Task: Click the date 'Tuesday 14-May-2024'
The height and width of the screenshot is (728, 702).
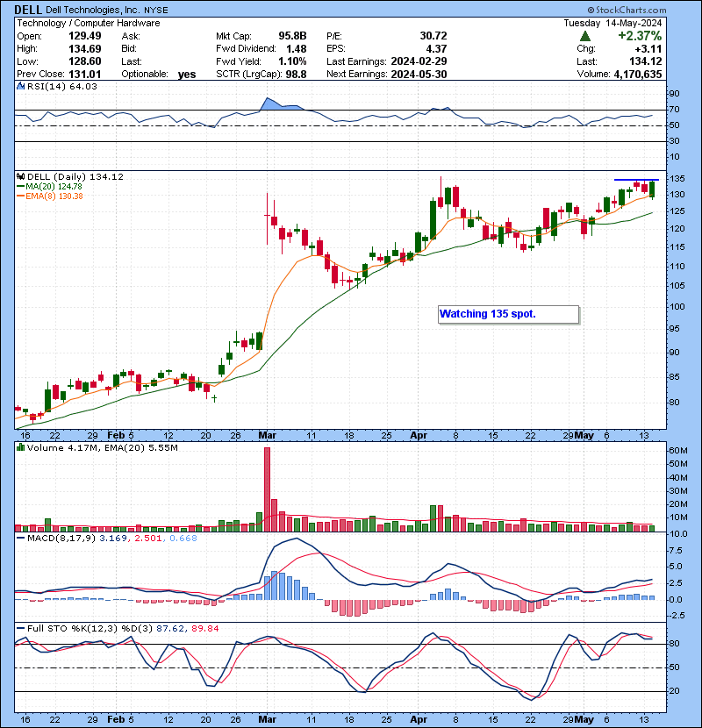Action: (612, 23)
